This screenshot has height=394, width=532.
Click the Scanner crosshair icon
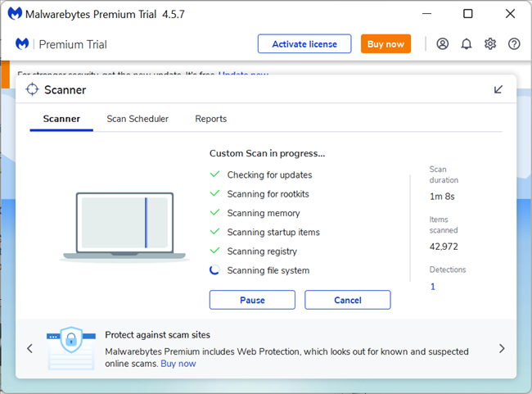coord(32,89)
